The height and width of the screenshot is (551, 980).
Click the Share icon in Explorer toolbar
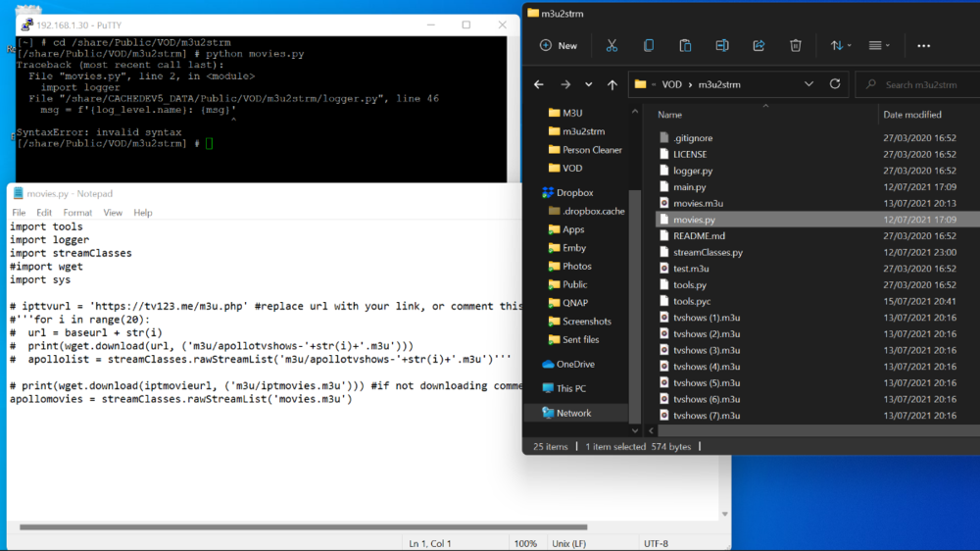tap(759, 45)
